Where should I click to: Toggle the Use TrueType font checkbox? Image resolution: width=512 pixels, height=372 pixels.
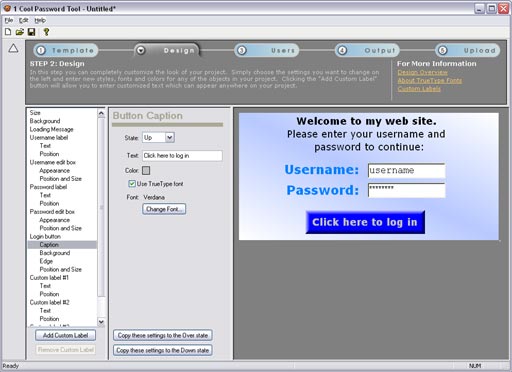[132, 184]
